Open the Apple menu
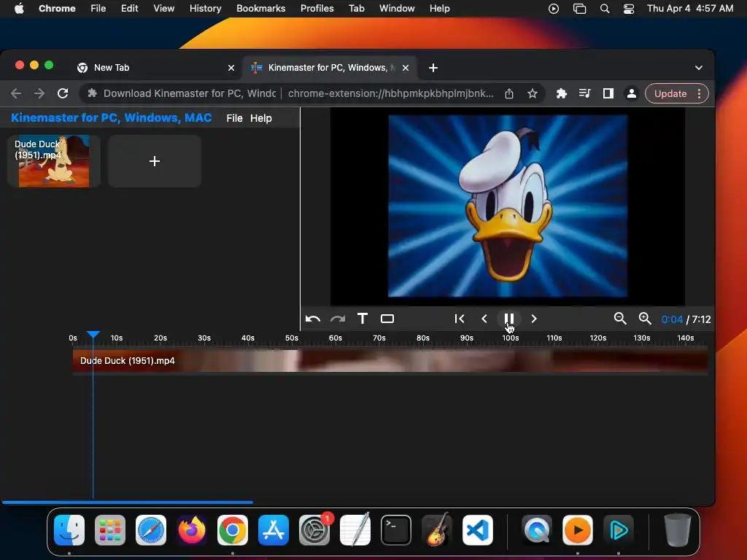Image resolution: width=747 pixels, height=560 pixels. 19,8
